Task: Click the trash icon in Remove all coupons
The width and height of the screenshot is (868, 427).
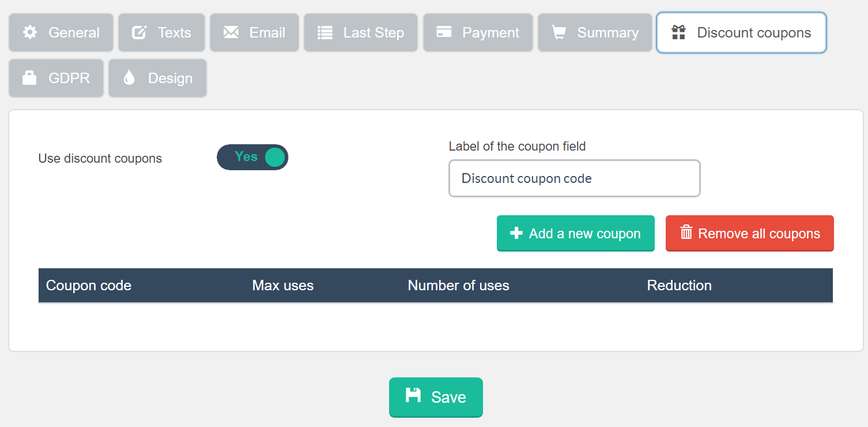Action: click(x=686, y=233)
